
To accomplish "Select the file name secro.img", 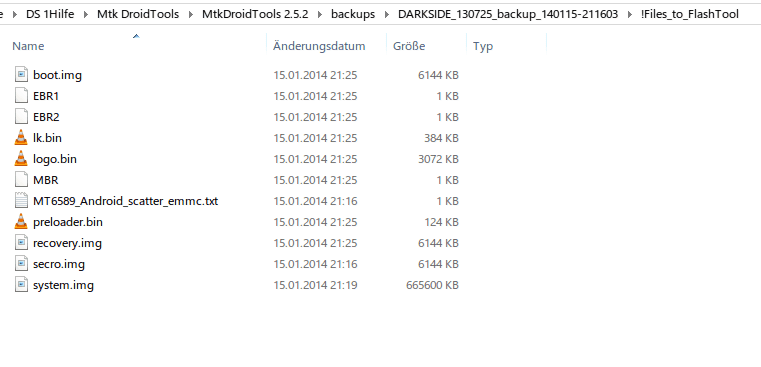I will (x=59, y=264).
